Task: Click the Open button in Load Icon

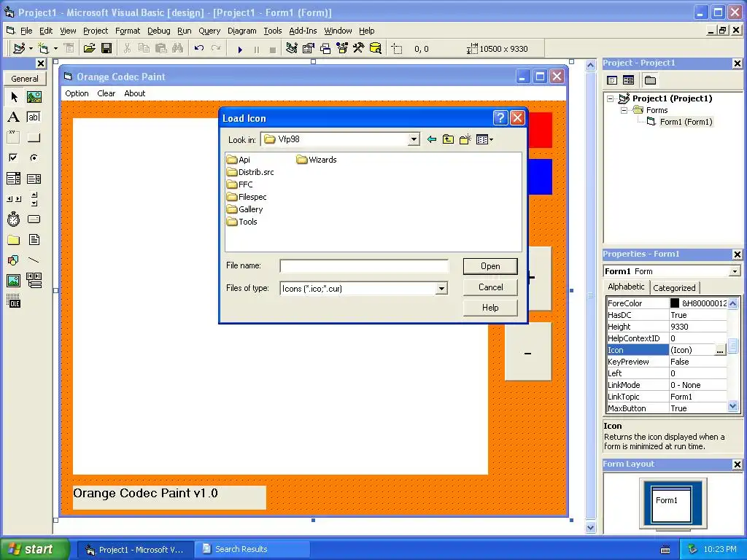Action: point(490,266)
